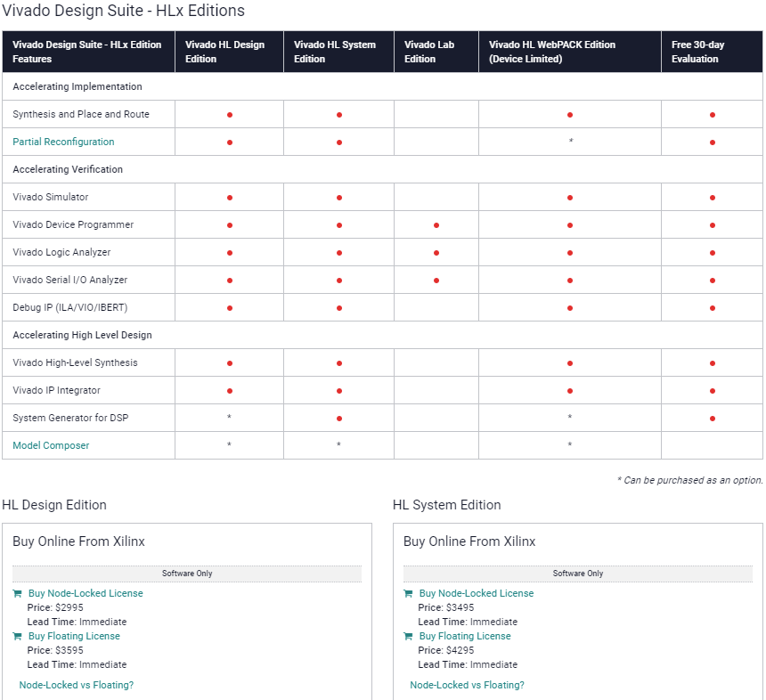The image size is (766, 700).
Task: Select the Vivado HL WebPACK Edition column header
Action: [x=570, y=52]
